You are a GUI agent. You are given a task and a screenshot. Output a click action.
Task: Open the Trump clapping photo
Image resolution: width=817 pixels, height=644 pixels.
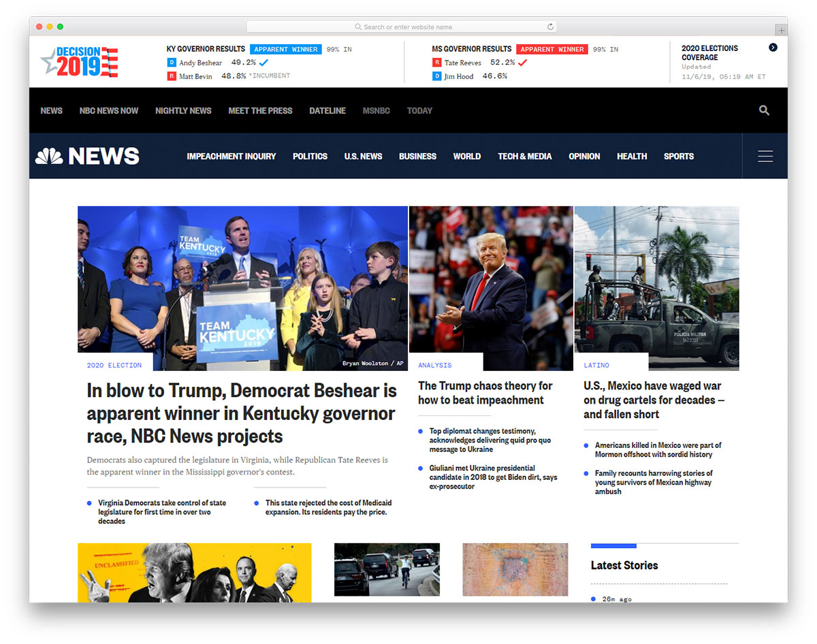pos(491,288)
